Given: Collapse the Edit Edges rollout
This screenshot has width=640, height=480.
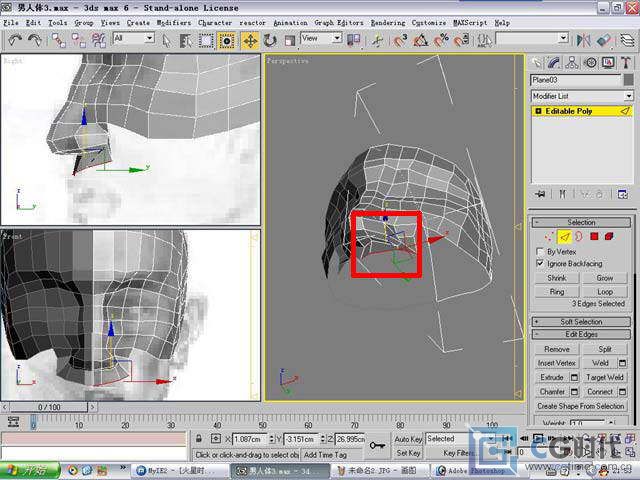Looking at the screenshot, I should [x=581, y=334].
